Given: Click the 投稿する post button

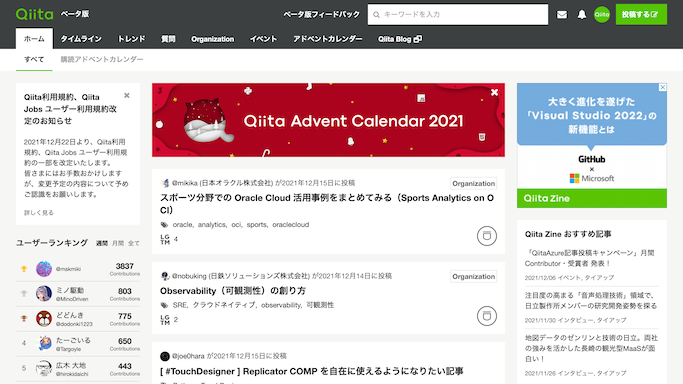Looking at the screenshot, I should pyautogui.click(x=641, y=14).
